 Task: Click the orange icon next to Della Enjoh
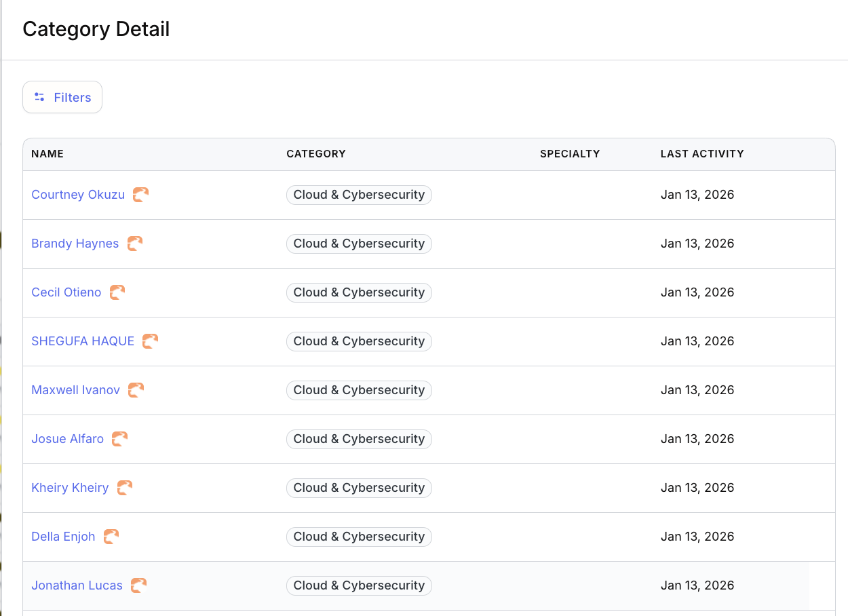111,537
